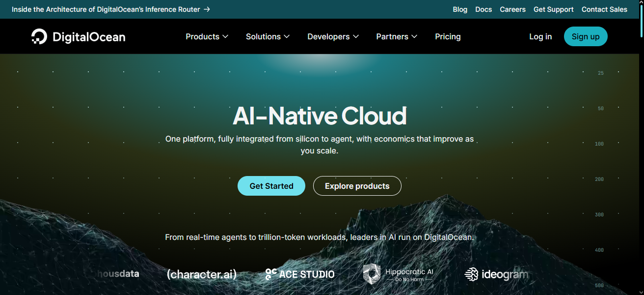Click the DigitalOcean wordmark text

tap(89, 37)
